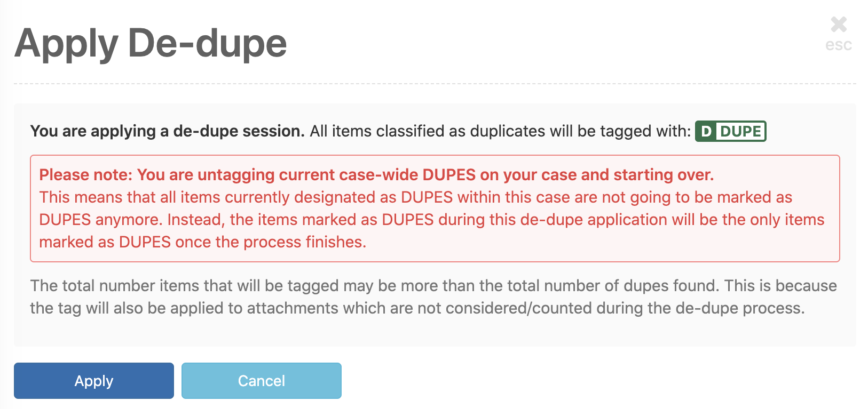868x409 pixels.
Task: Click the attachments explanation paragraph
Action: pos(432,296)
